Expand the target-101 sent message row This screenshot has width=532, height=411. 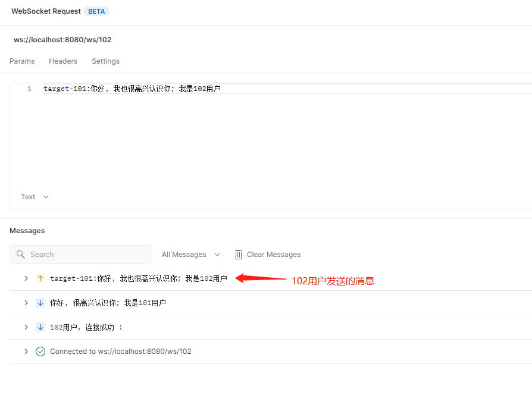pyautogui.click(x=26, y=278)
